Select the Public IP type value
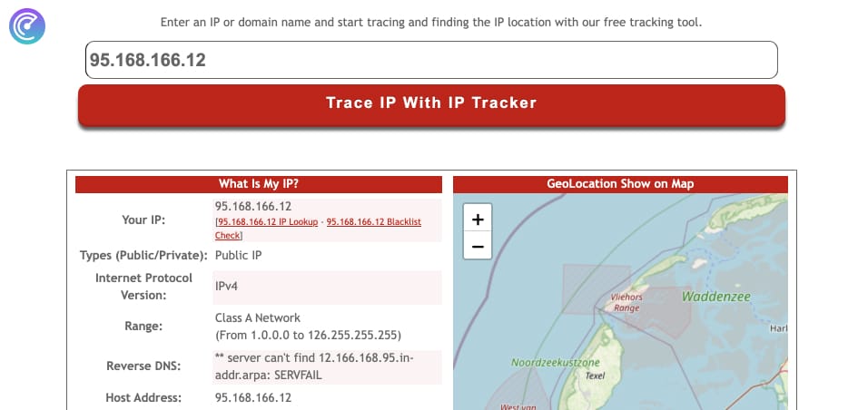Image resolution: width=868 pixels, height=410 pixels. tap(238, 256)
